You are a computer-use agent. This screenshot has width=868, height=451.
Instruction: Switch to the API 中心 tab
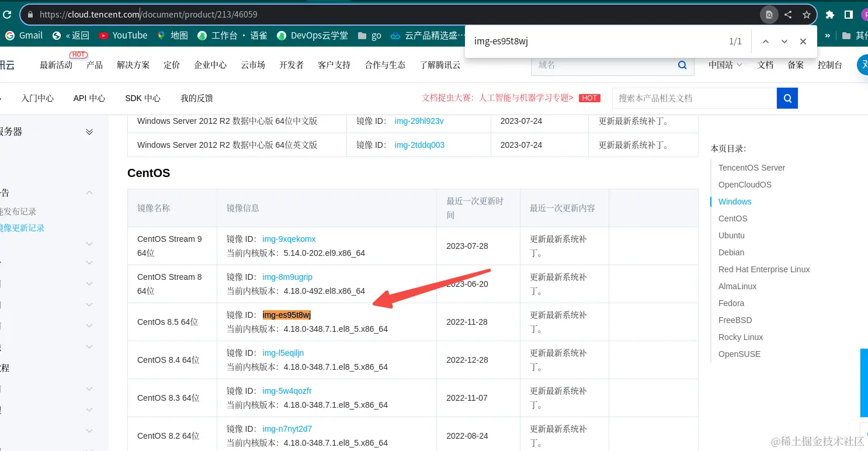89,98
